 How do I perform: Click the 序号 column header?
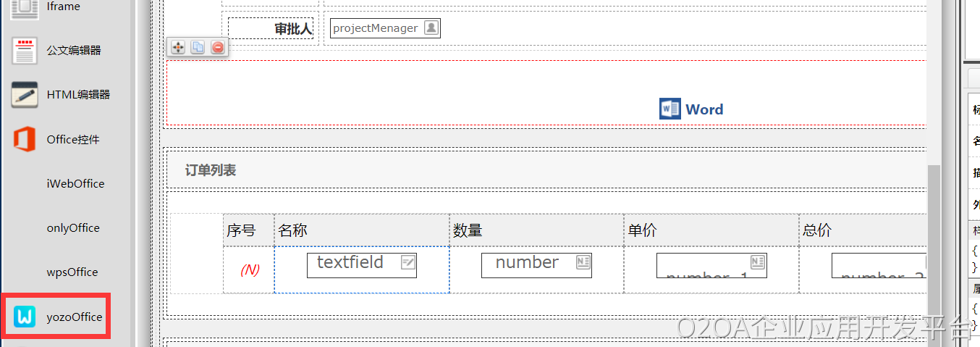pyautogui.click(x=241, y=230)
